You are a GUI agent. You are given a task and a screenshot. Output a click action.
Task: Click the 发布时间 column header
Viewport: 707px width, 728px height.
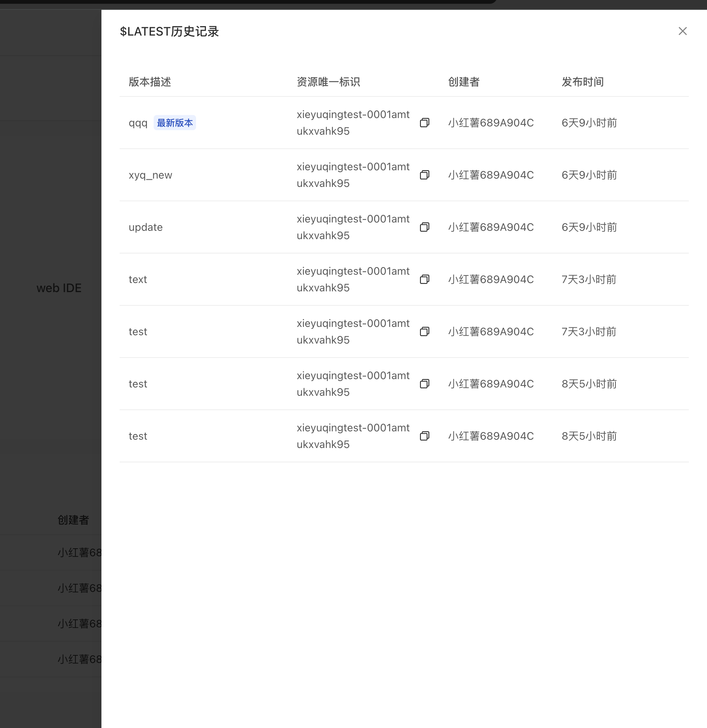click(582, 82)
